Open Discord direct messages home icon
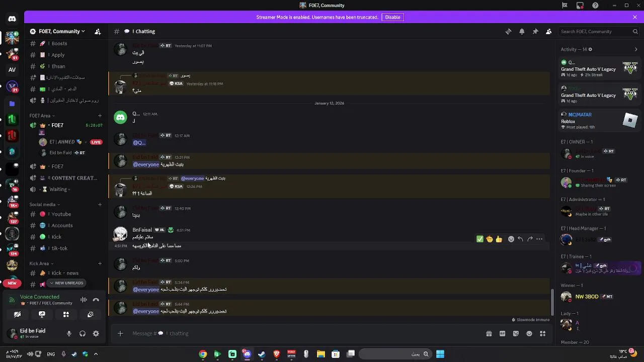The height and width of the screenshot is (362, 644). pyautogui.click(x=12, y=19)
